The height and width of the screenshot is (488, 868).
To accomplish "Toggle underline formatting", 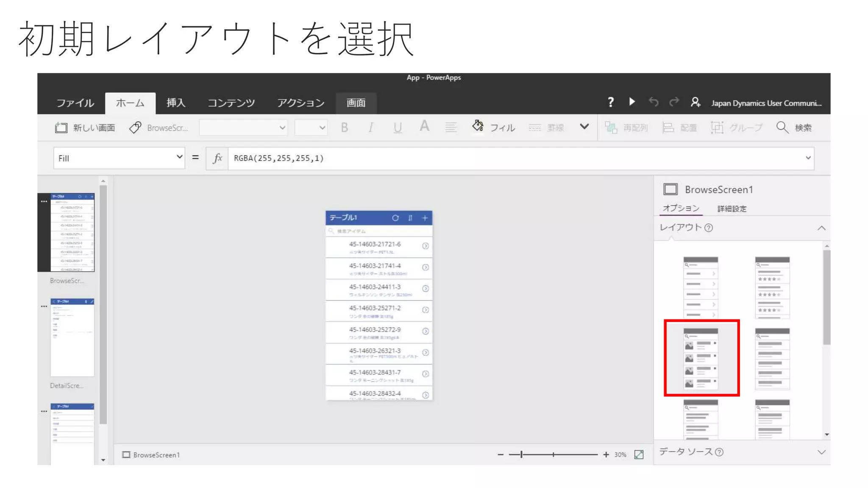I will click(x=398, y=128).
